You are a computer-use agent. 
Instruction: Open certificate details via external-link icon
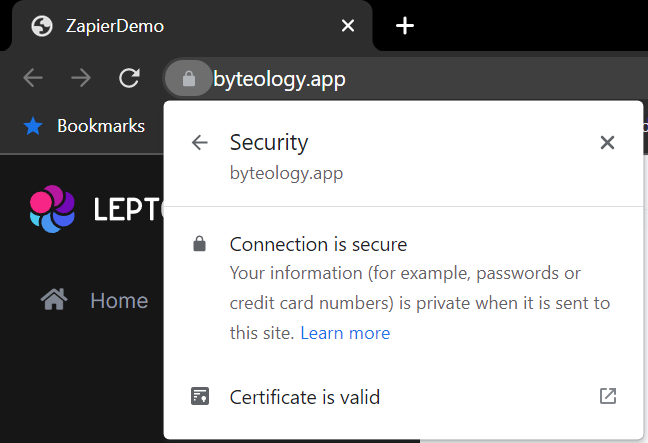point(608,396)
